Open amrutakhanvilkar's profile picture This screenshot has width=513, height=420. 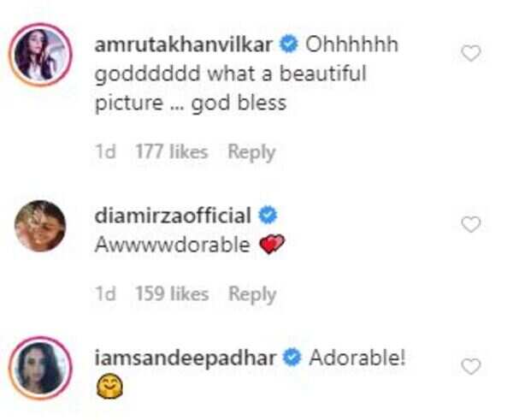(39, 53)
